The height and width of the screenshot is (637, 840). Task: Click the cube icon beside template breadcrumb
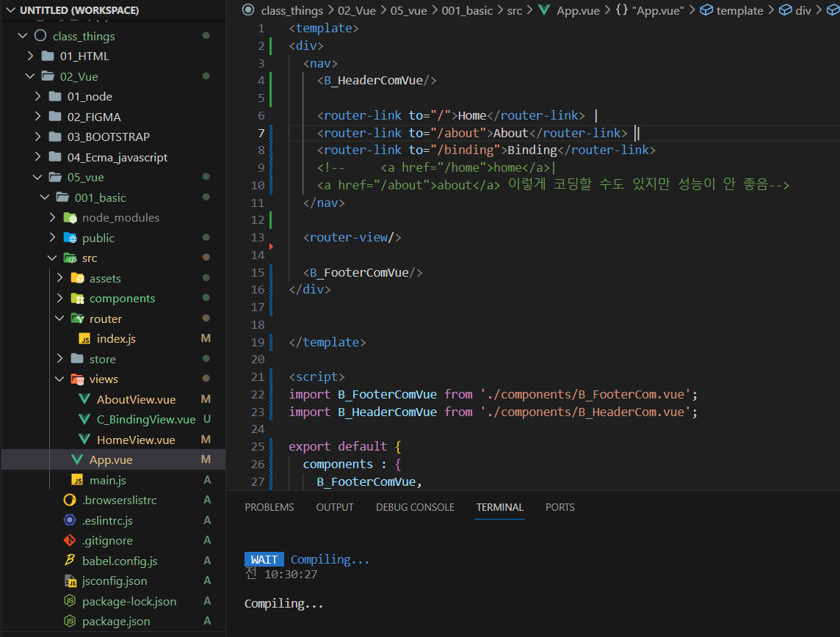point(706,10)
